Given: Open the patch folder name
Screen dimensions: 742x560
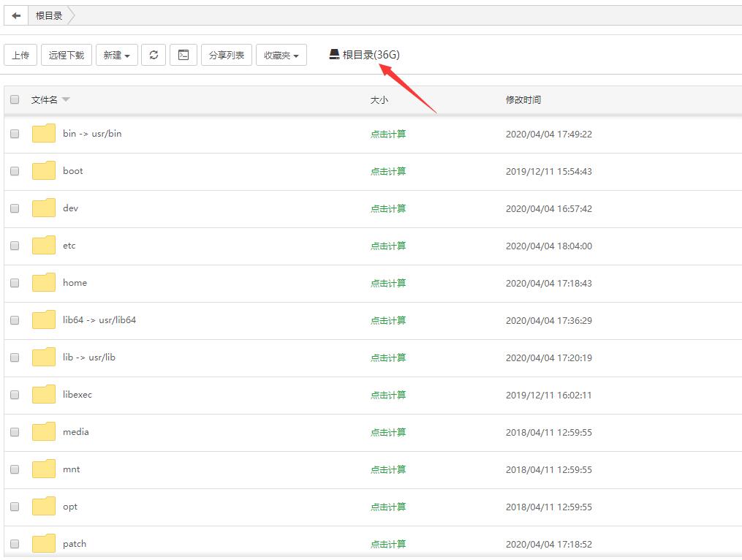Looking at the screenshot, I should click(75, 543).
